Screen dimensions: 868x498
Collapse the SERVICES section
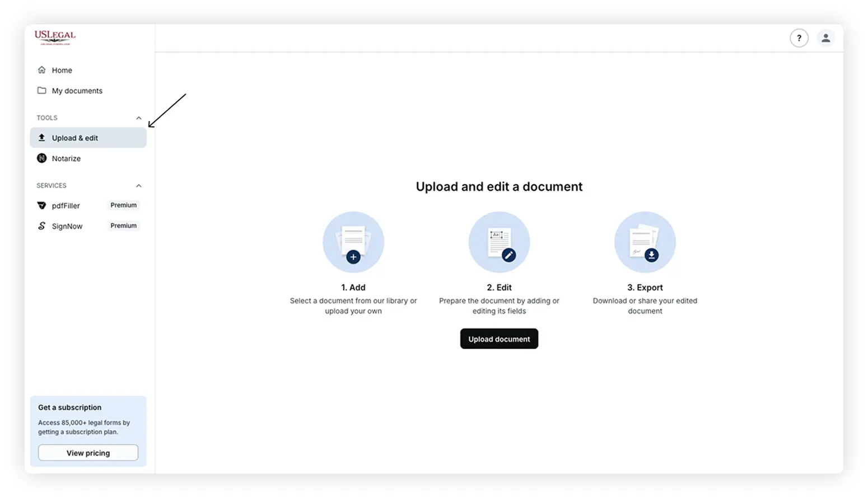click(x=138, y=186)
